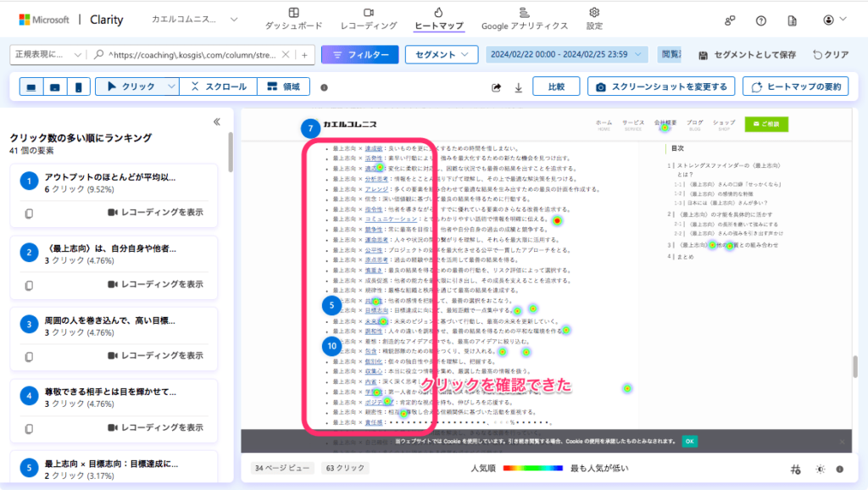
Task: Select the クリック click heatmap mode
Action: 131,86
